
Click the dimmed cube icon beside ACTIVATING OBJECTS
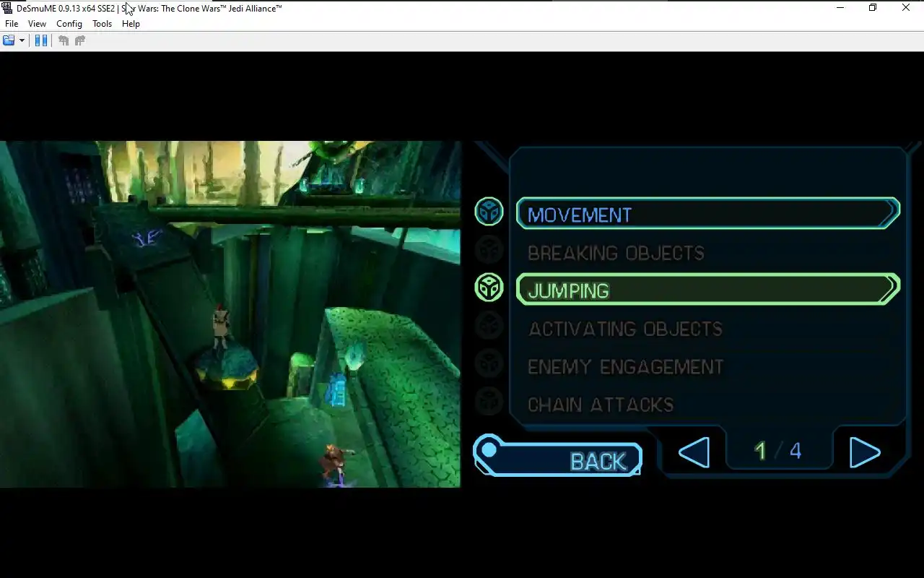coord(489,326)
